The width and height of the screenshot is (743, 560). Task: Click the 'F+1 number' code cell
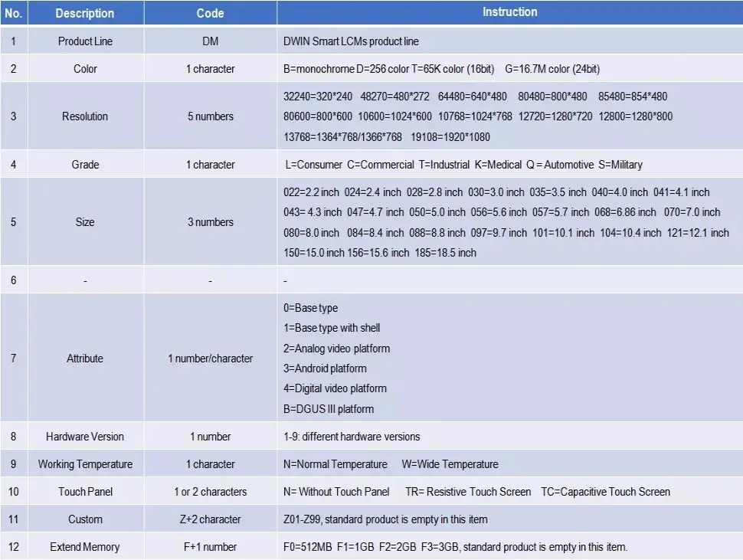pos(211,546)
